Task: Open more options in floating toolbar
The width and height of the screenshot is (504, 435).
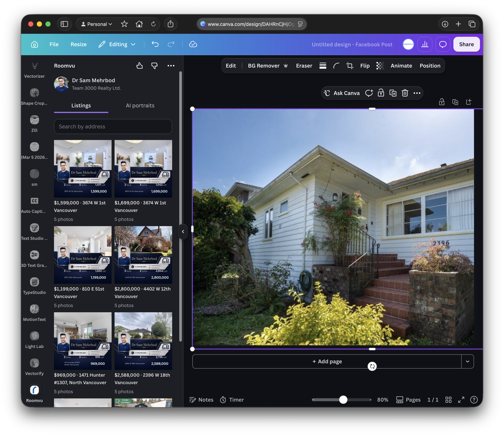Action: click(x=417, y=93)
